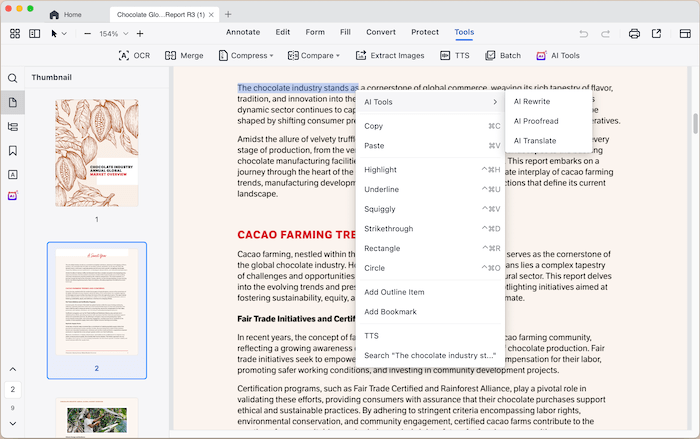Toggle the sidebar panel layout icon
This screenshot has width=700, height=439.
[35, 33]
